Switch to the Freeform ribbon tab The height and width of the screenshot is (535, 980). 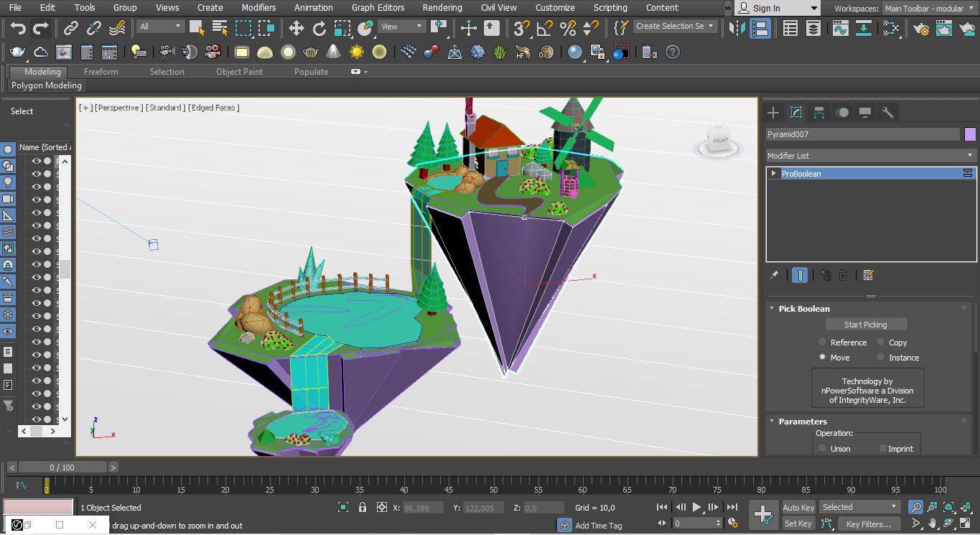[101, 72]
